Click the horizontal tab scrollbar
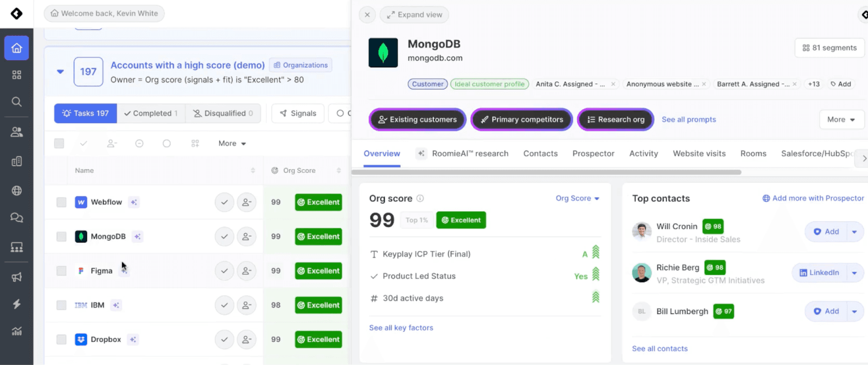868x365 pixels. [546, 172]
